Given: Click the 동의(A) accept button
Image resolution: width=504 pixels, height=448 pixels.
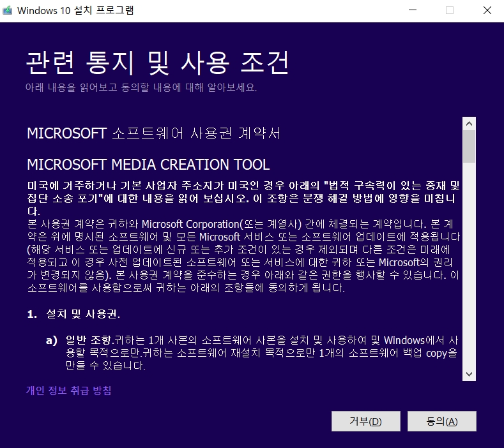Looking at the screenshot, I should point(441,421).
